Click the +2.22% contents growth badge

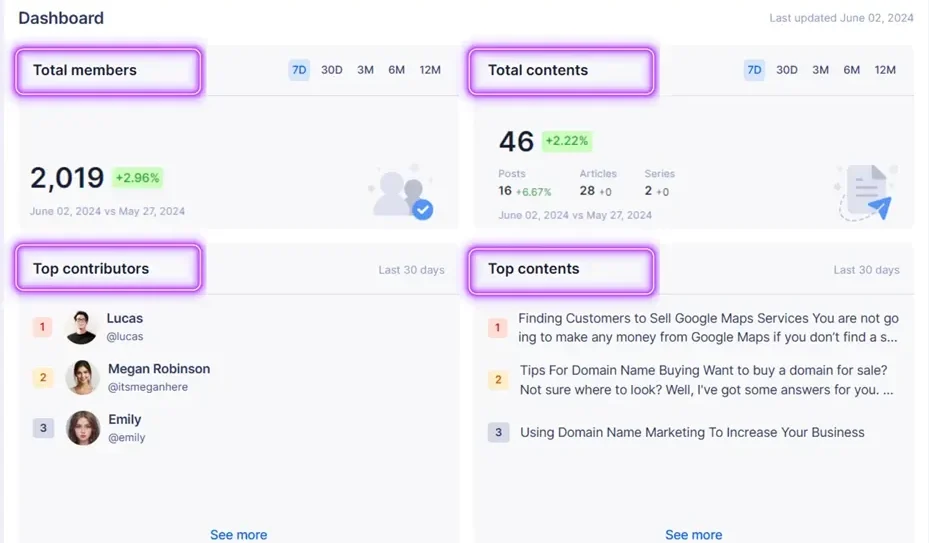coord(567,141)
